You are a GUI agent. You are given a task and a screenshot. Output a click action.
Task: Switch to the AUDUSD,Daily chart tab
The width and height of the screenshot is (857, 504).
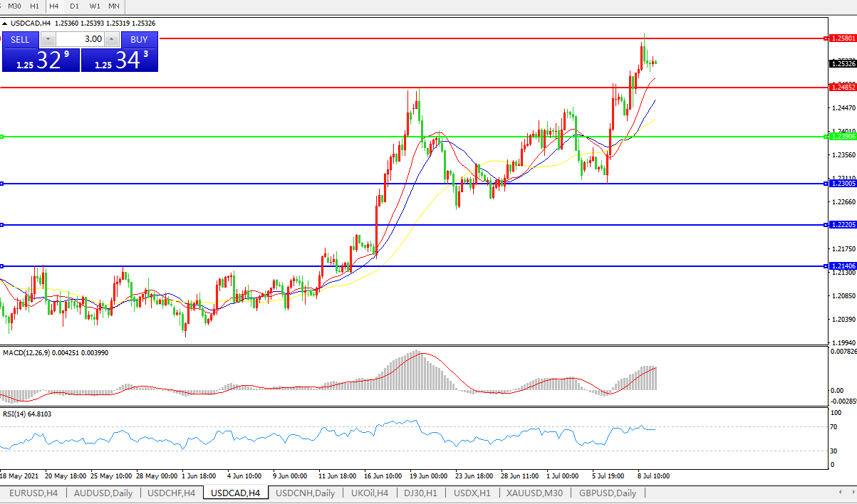pyautogui.click(x=103, y=493)
